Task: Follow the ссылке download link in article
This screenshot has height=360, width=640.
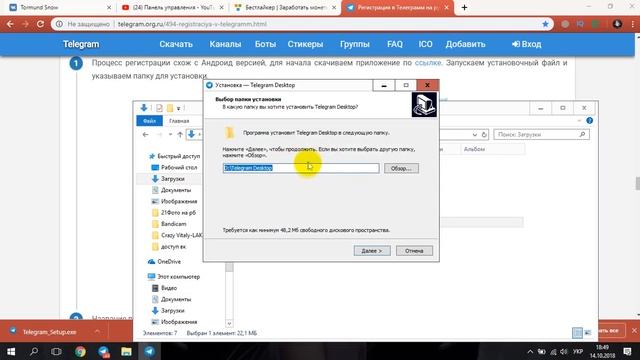Action: click(x=428, y=63)
